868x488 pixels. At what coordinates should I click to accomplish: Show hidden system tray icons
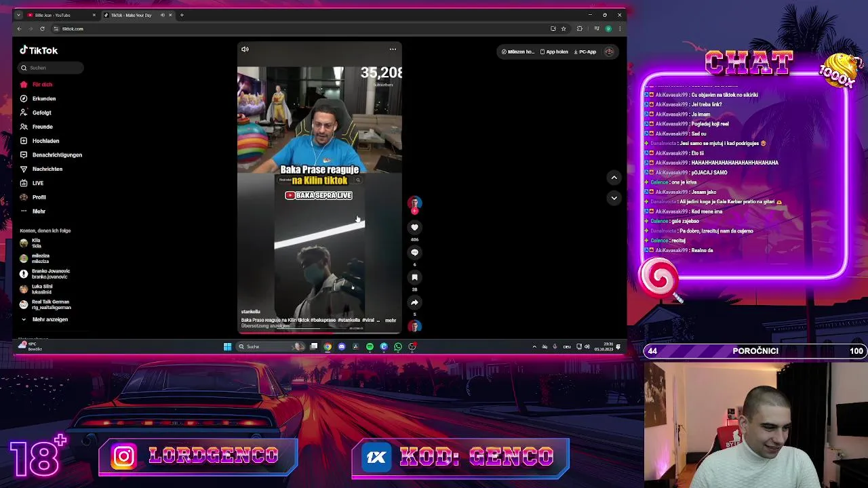click(x=534, y=346)
